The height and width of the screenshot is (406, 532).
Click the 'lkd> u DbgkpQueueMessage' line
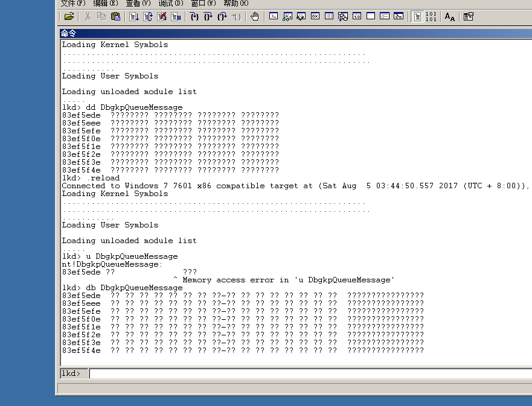(120, 256)
